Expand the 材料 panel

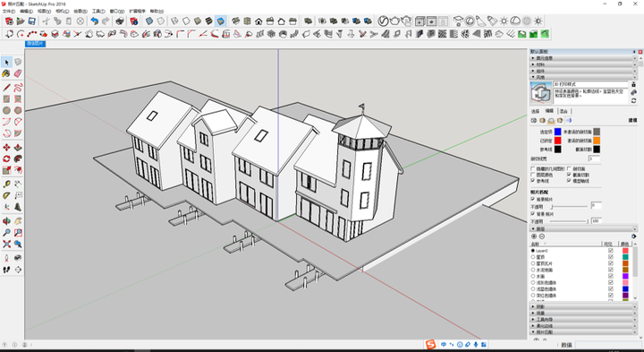coord(583,64)
